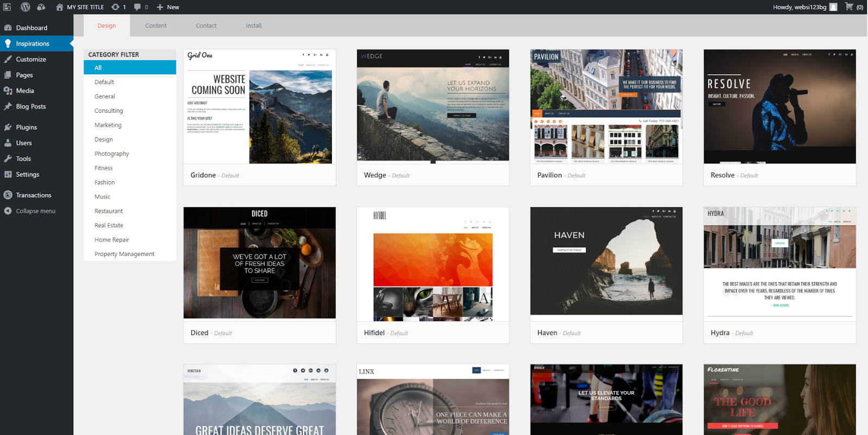Go to the Install tab
This screenshot has height=435, width=868.
tap(253, 25)
